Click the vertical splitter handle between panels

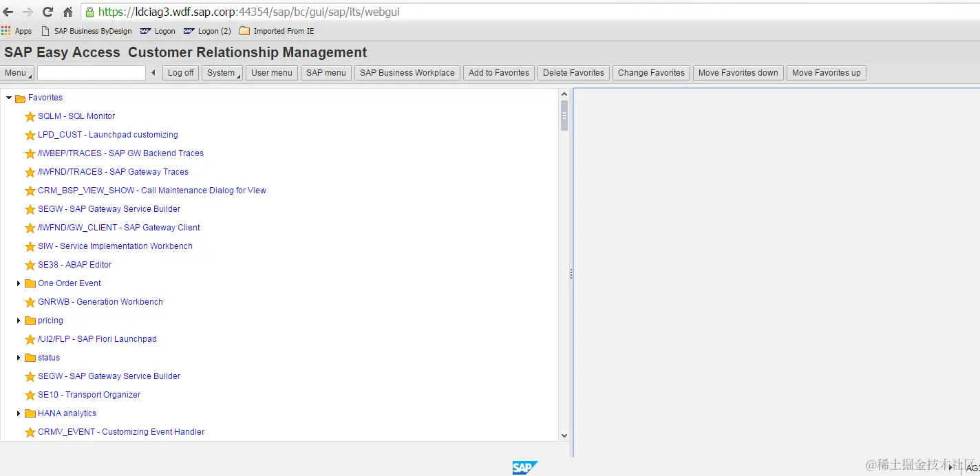571,274
